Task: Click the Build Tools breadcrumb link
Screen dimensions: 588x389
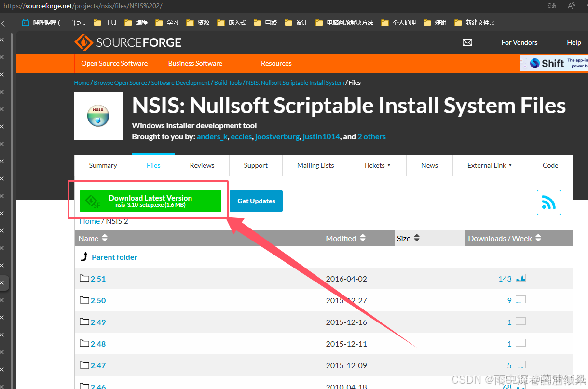Action: pos(228,83)
